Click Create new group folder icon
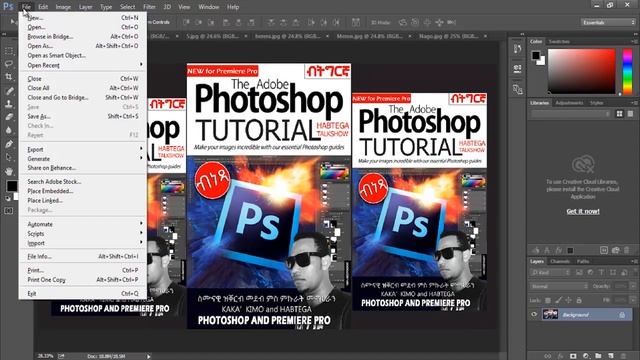Screen dimensions: 640x360 pos(598,356)
